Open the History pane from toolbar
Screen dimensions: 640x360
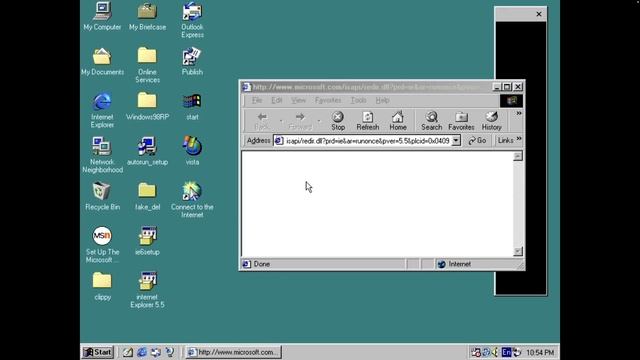coord(491,121)
